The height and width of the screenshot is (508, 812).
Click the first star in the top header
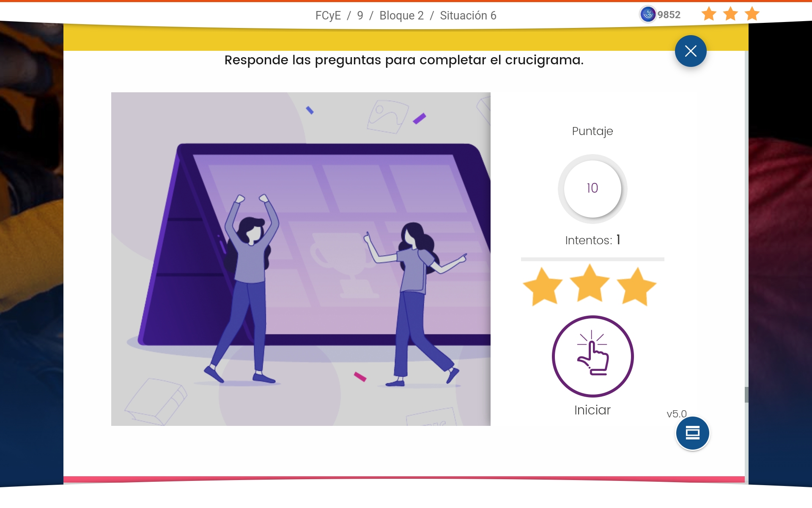point(709,14)
